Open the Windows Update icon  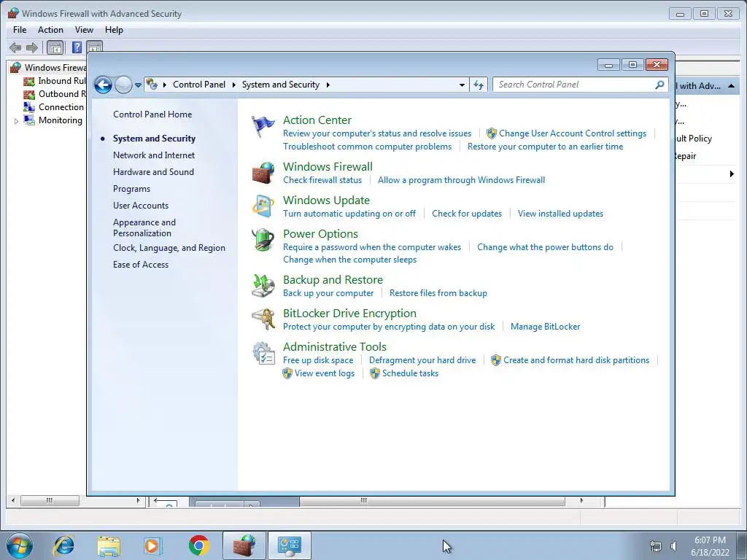click(263, 206)
